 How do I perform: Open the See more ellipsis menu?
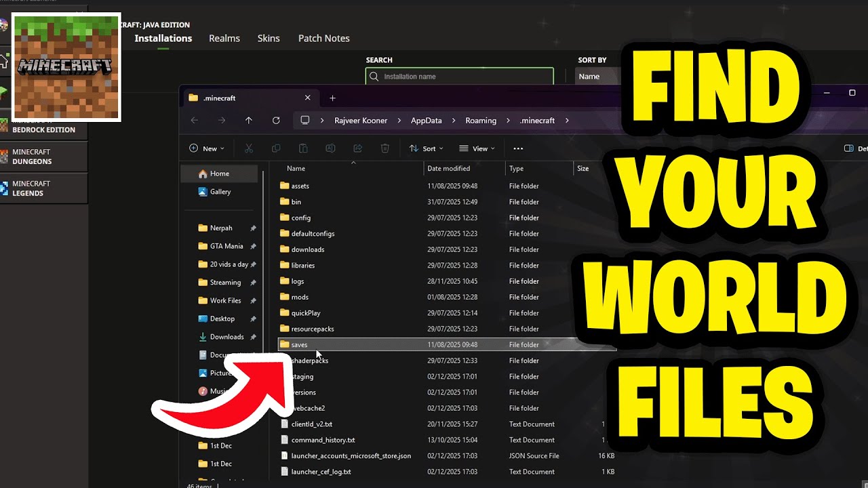pyautogui.click(x=518, y=148)
